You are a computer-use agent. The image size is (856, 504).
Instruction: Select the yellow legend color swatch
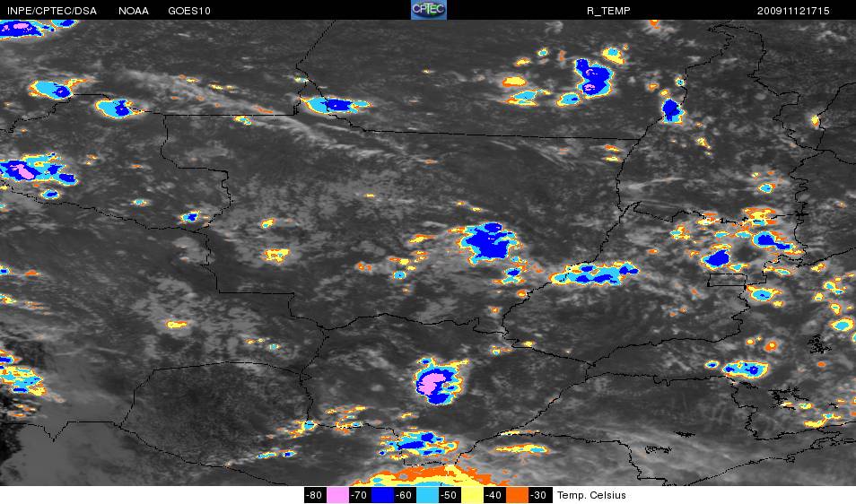pos(472,495)
